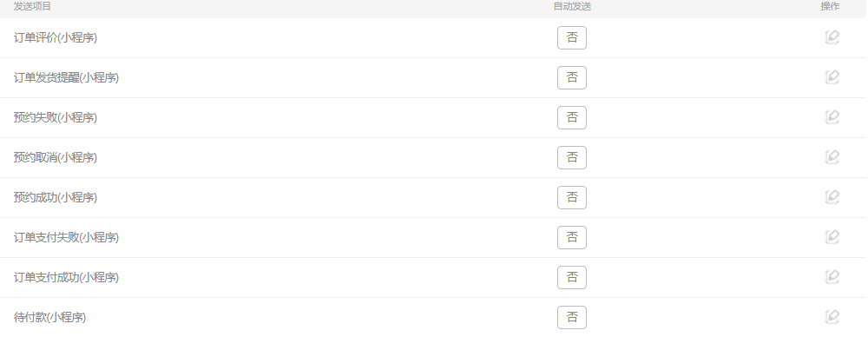Screen dimensions: 868x337
Task: Edit the 订单发货提醒(小程序) row
Action: 832,77
